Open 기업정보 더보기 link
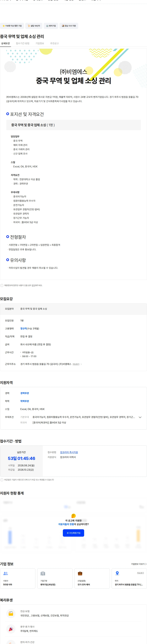The image size is (147, 644). 138,564
